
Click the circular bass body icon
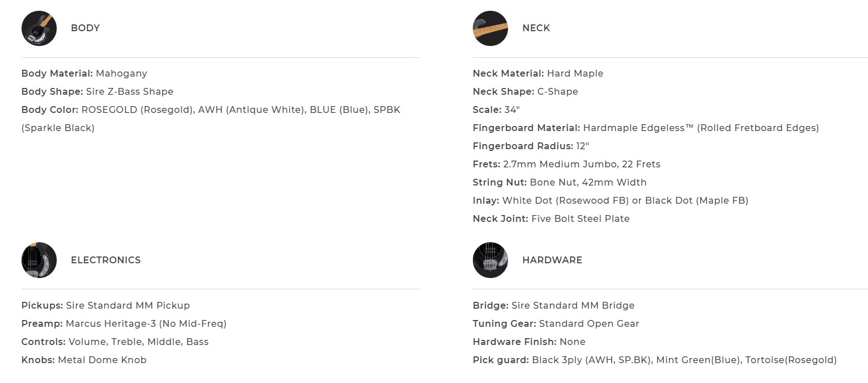tap(39, 28)
